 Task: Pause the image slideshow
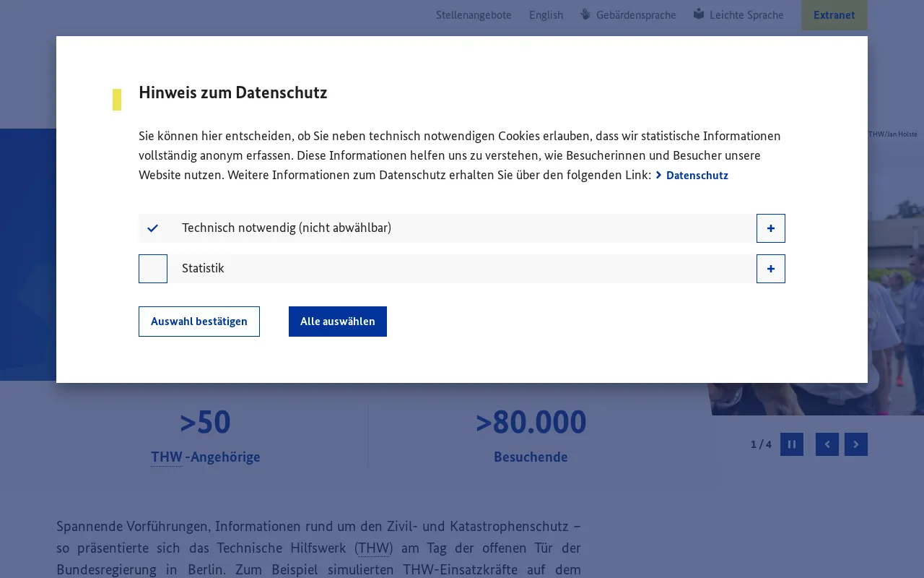click(x=792, y=444)
